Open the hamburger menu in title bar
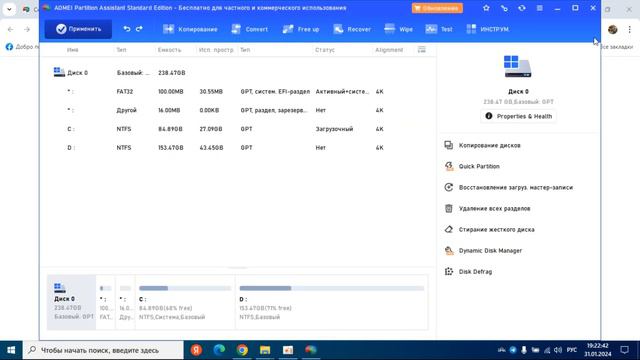Image resolution: width=640 pixels, height=360 pixels. coord(540,8)
